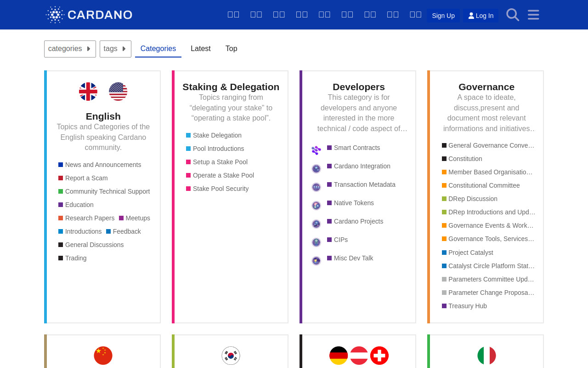Click the icon beside Cardano Integration
The image size is (588, 368).
pyautogui.click(x=316, y=169)
